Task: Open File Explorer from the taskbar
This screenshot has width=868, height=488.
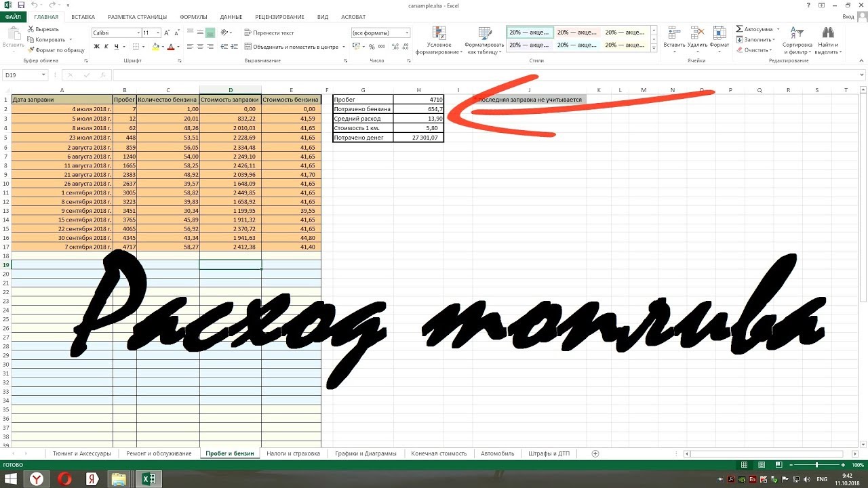Action: click(119, 479)
